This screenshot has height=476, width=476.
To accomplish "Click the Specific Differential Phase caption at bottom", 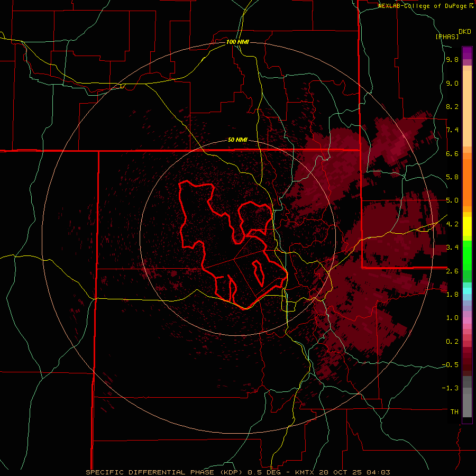I will click(237, 472).
